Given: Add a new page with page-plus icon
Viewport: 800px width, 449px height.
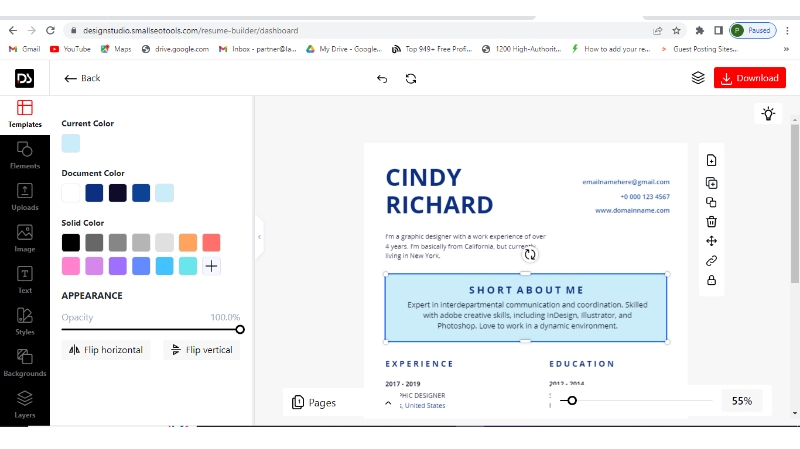Looking at the screenshot, I should [x=711, y=161].
